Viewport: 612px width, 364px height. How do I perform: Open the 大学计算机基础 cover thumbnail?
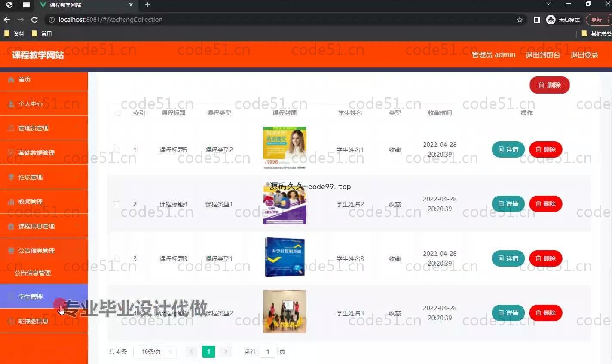tap(285, 257)
